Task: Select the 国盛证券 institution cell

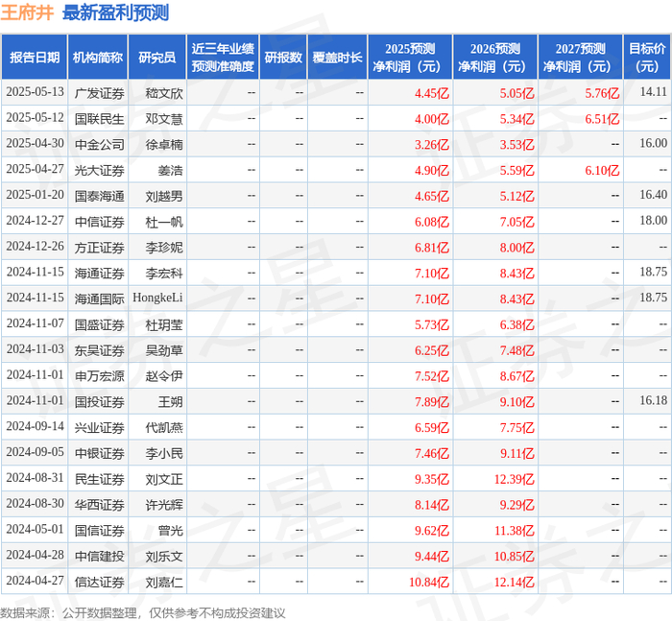Action: pos(100,324)
